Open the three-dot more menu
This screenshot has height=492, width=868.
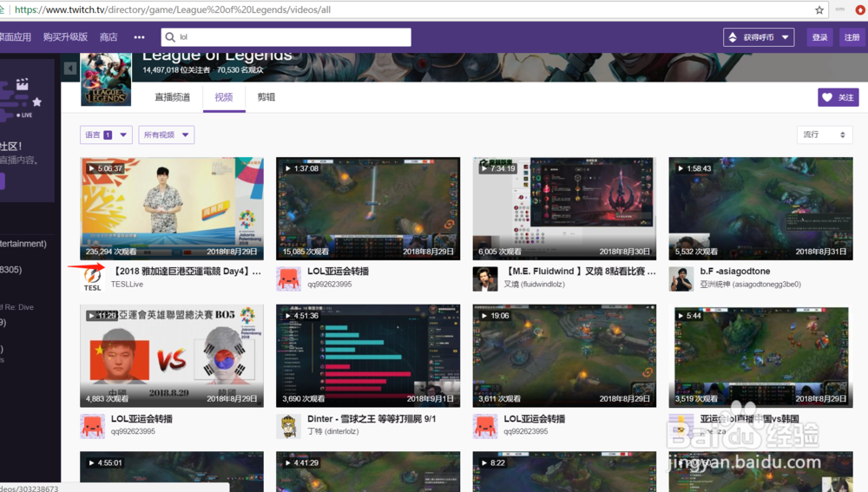(x=139, y=37)
